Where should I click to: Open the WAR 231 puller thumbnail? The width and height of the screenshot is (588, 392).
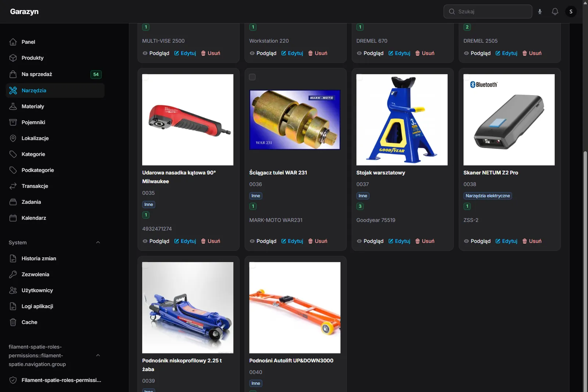pyautogui.click(x=295, y=120)
